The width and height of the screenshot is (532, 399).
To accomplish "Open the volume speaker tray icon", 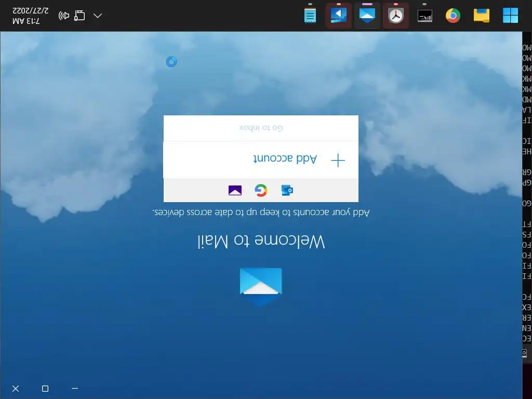I will 64,16.
